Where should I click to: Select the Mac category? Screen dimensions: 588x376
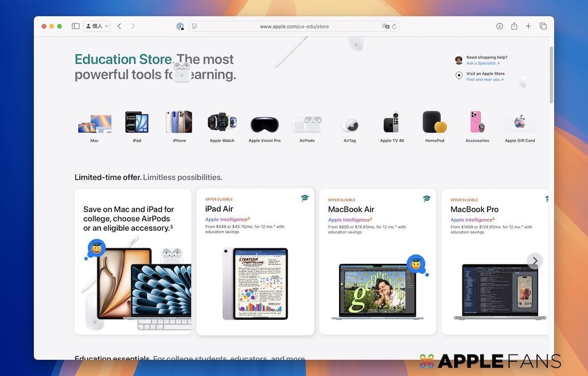[x=95, y=127]
